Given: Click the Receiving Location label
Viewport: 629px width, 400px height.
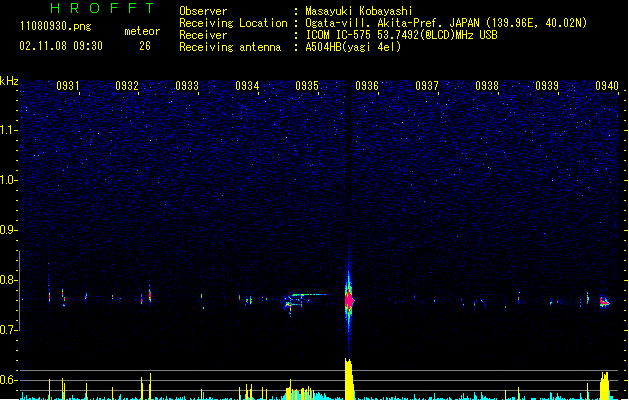Looking at the screenshot, I should (x=233, y=23).
